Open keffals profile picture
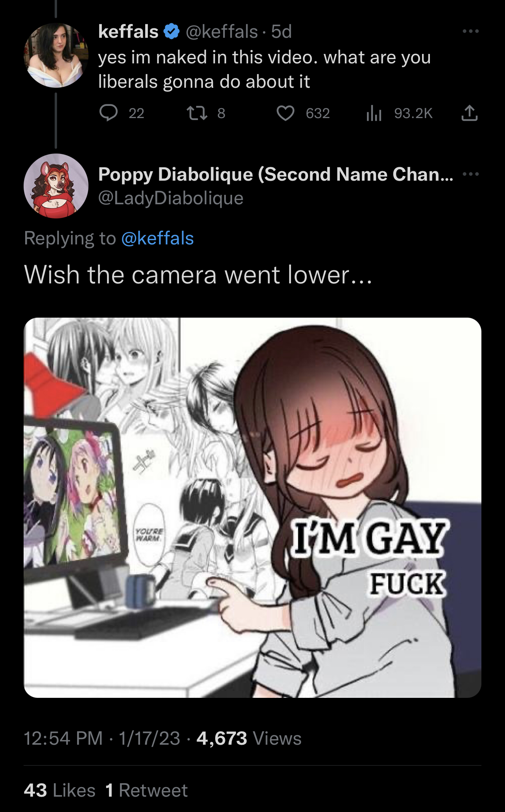Screen dimensions: 505x812 click(56, 55)
